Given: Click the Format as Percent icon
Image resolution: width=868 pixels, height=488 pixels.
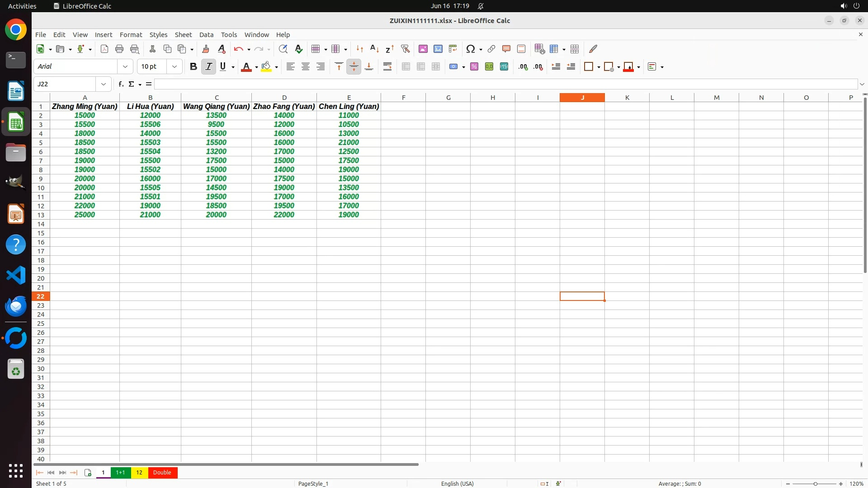Looking at the screenshot, I should click(x=474, y=66).
